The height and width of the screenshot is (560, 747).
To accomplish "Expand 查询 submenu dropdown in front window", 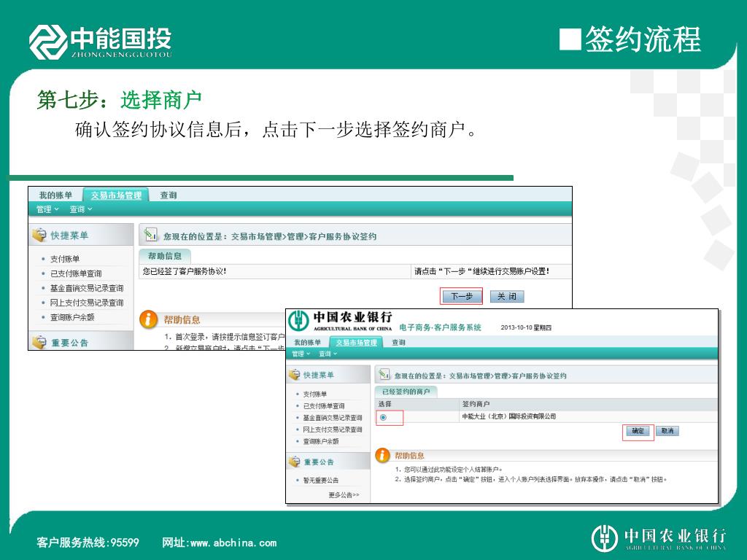I will [x=328, y=354].
